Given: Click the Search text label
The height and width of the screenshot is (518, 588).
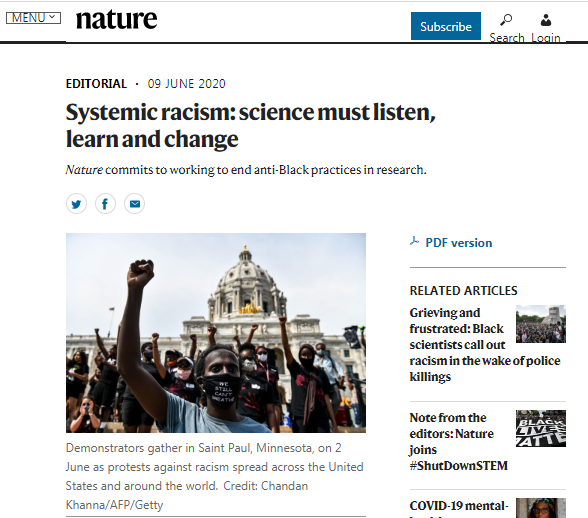Looking at the screenshot, I should click(507, 38).
